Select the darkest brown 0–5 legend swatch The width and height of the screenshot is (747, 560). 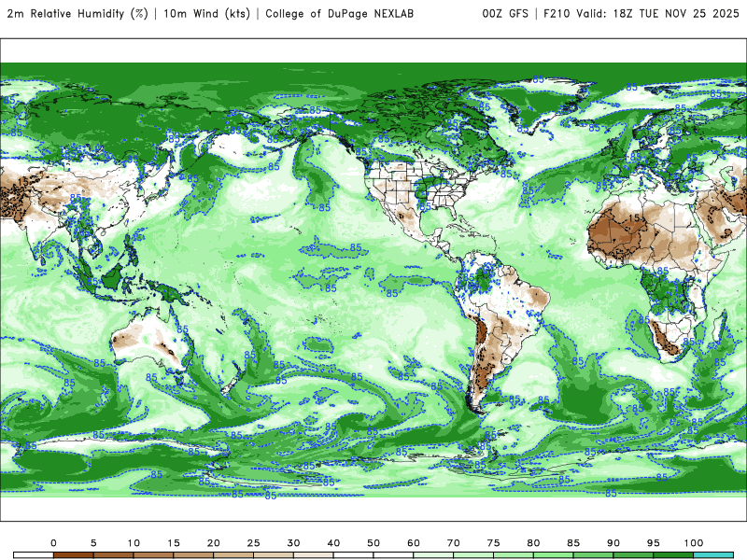click(74, 555)
